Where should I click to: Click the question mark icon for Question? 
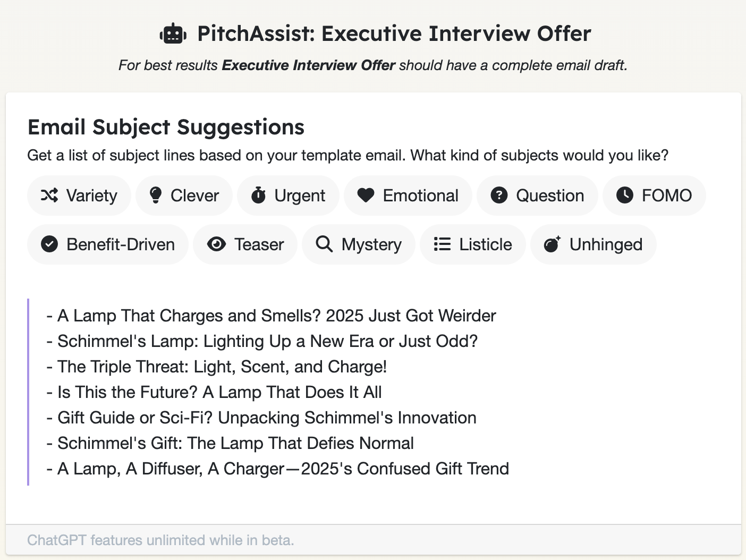pos(499,196)
